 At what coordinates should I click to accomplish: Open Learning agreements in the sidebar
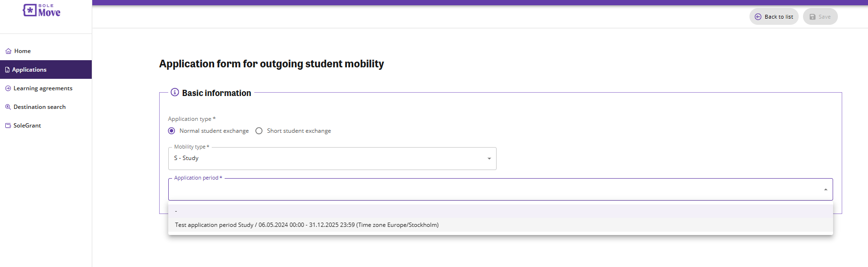pos(43,88)
